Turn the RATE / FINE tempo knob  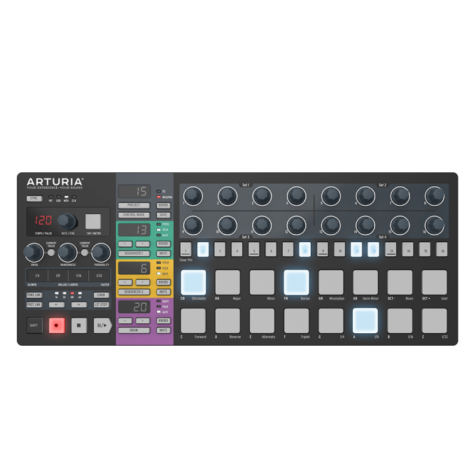pyautogui.click(x=67, y=221)
